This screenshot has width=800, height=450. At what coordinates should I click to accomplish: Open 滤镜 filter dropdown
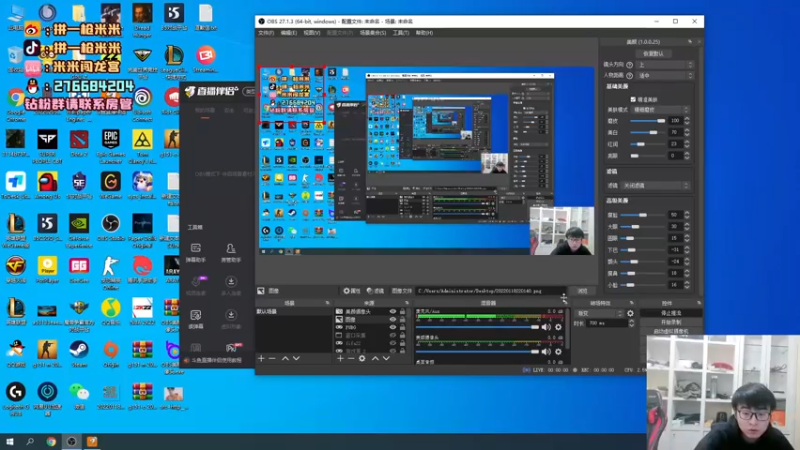pos(656,186)
